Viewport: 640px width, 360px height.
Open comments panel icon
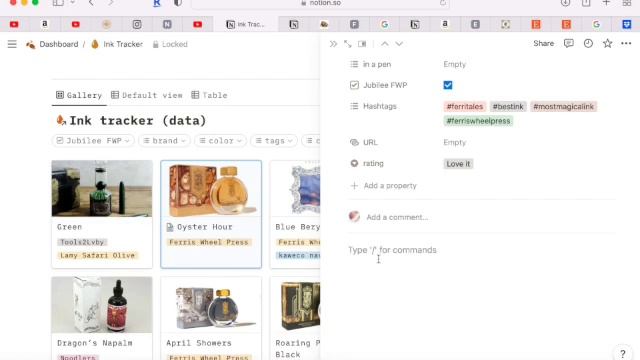(569, 43)
